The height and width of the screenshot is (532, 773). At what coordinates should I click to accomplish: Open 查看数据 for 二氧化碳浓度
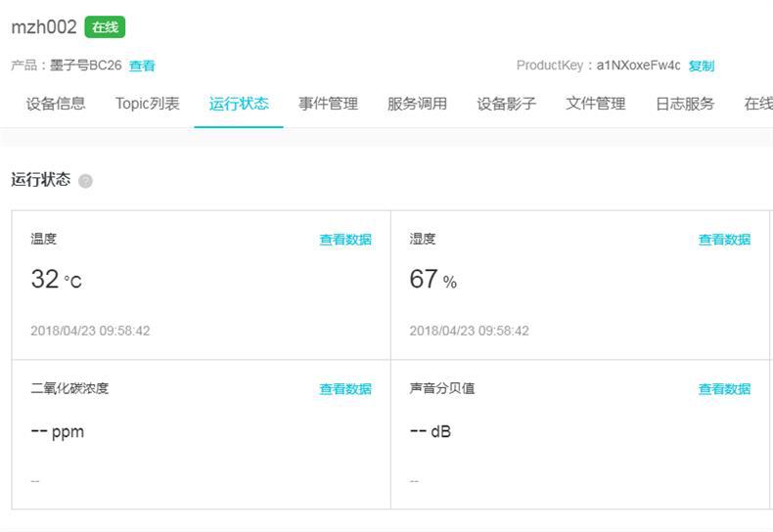tap(345, 389)
